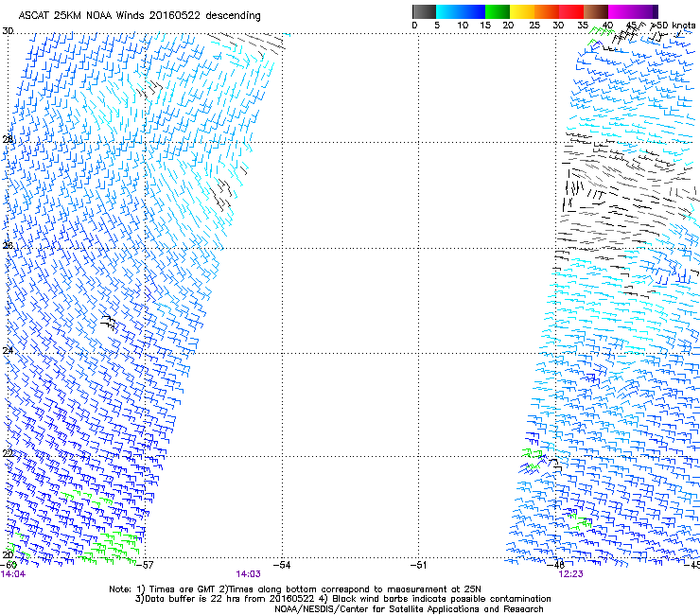Click the legend scale value 15

click(485, 26)
